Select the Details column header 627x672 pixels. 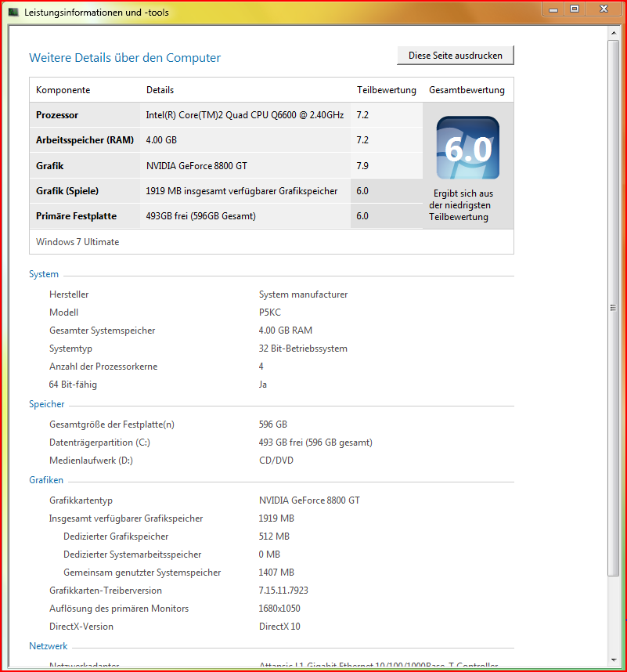(160, 90)
